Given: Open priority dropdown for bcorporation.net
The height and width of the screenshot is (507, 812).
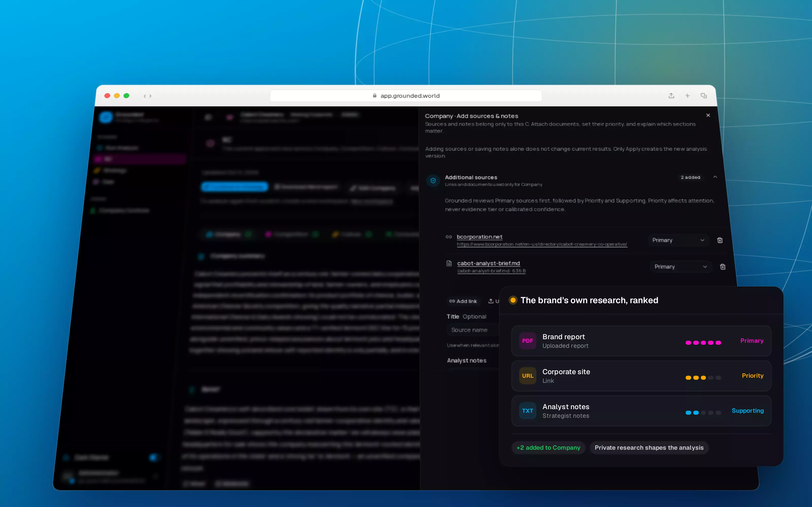Looking at the screenshot, I should tap(678, 240).
